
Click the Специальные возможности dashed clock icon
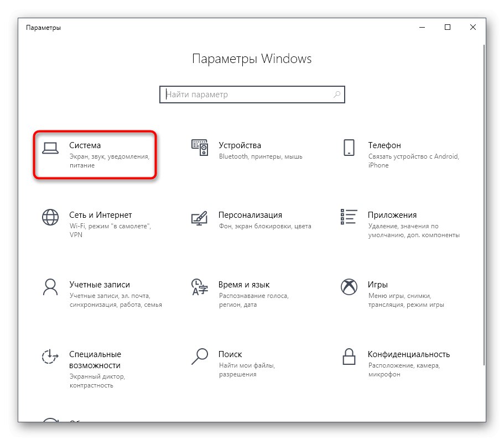point(50,357)
